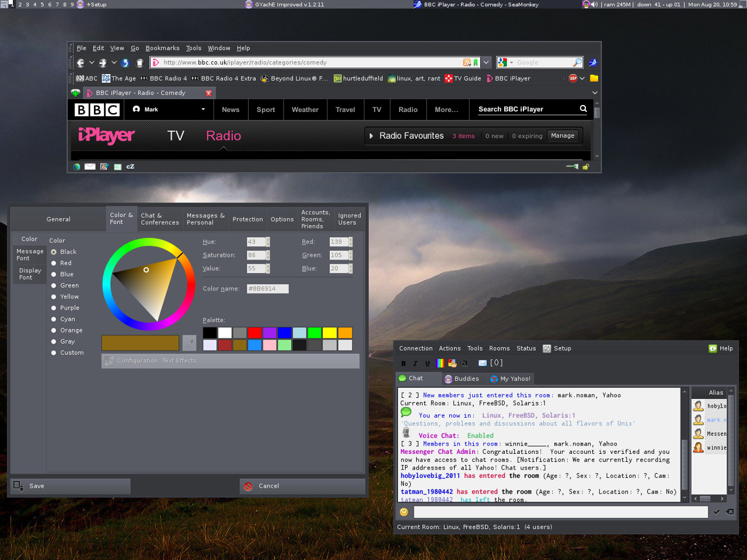Viewport: 747px width, 560px height.
Task: Save the setup configuration
Action: pos(71,486)
